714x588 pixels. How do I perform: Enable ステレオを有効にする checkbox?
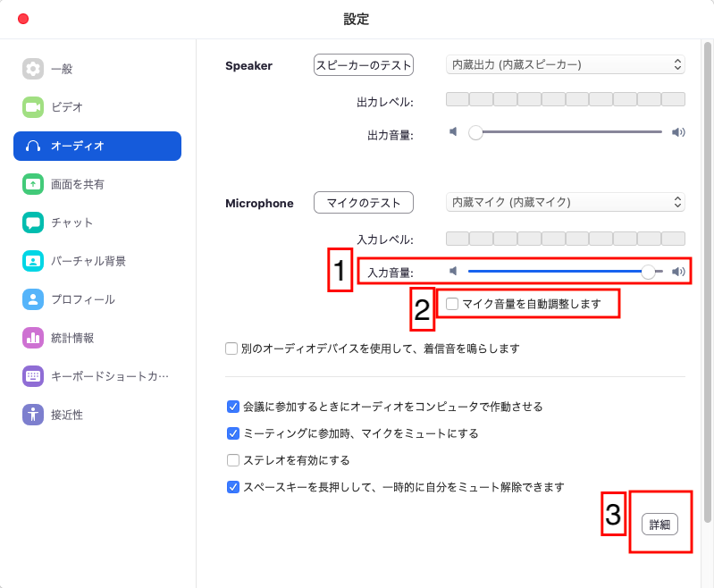click(232, 460)
